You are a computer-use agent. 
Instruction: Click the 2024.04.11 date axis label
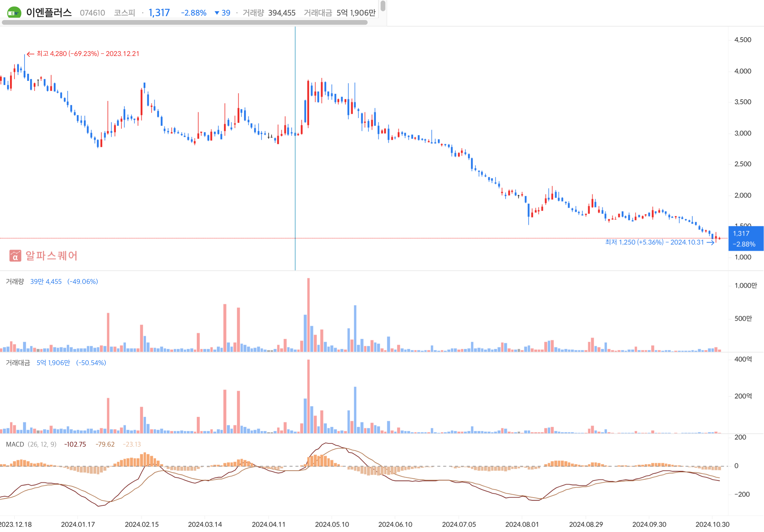point(268,524)
